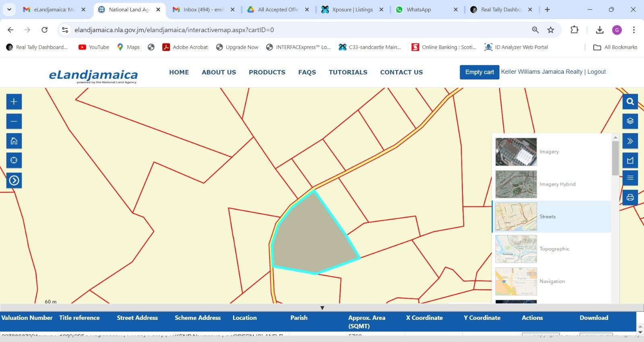
Task: Open ID Analyzer Web Portal bookmark
Action: 516,47
